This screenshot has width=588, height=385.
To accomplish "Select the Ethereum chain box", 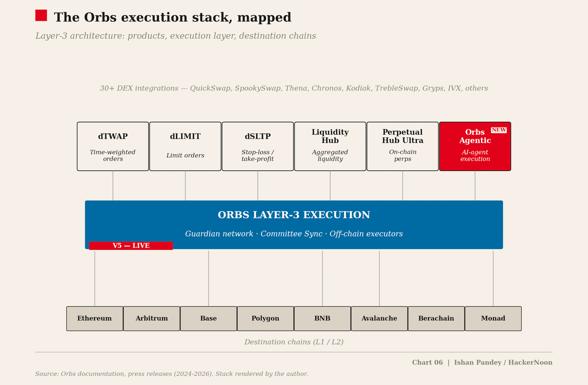I will (95, 319).
